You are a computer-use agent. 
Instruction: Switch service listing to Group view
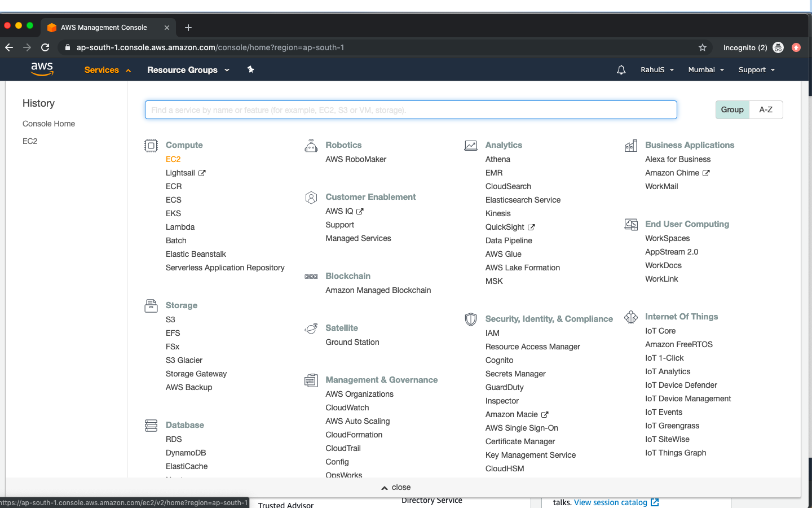coord(732,110)
